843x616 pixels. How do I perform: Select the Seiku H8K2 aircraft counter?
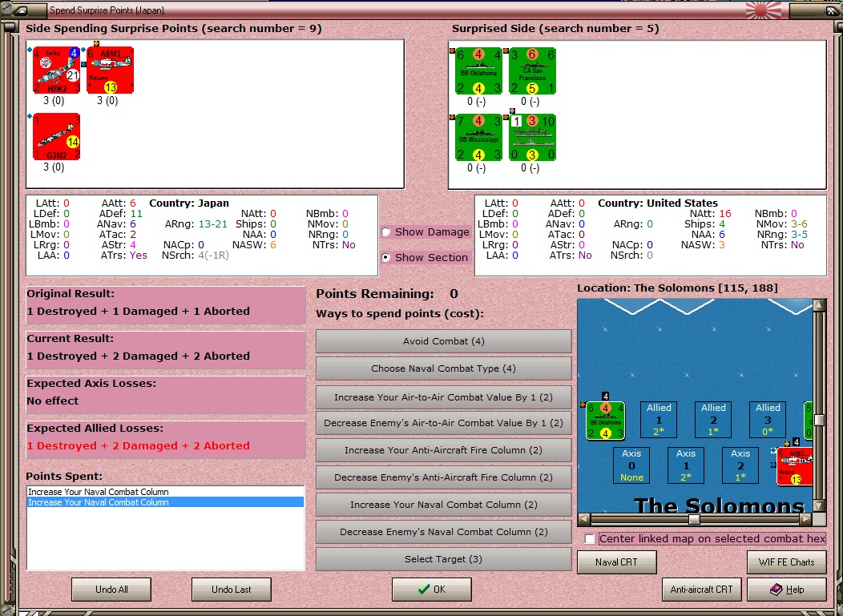[56, 70]
